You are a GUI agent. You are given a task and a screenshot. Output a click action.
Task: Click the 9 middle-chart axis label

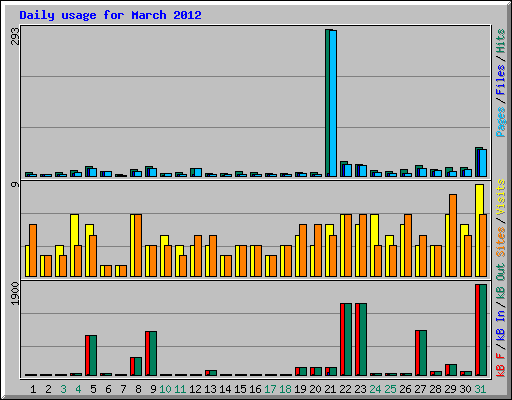[x=15, y=184]
